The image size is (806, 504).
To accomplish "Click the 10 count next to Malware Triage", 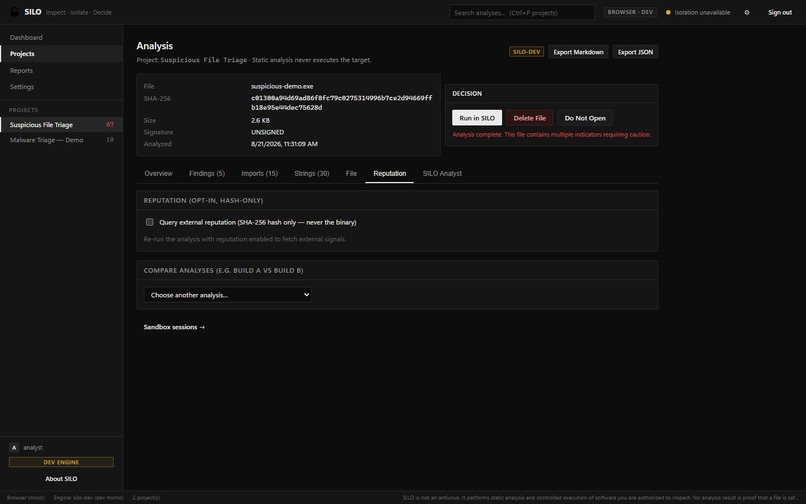I will pos(109,140).
